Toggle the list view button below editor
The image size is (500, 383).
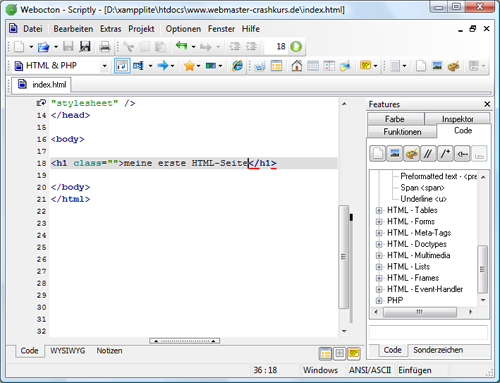[x=325, y=354]
